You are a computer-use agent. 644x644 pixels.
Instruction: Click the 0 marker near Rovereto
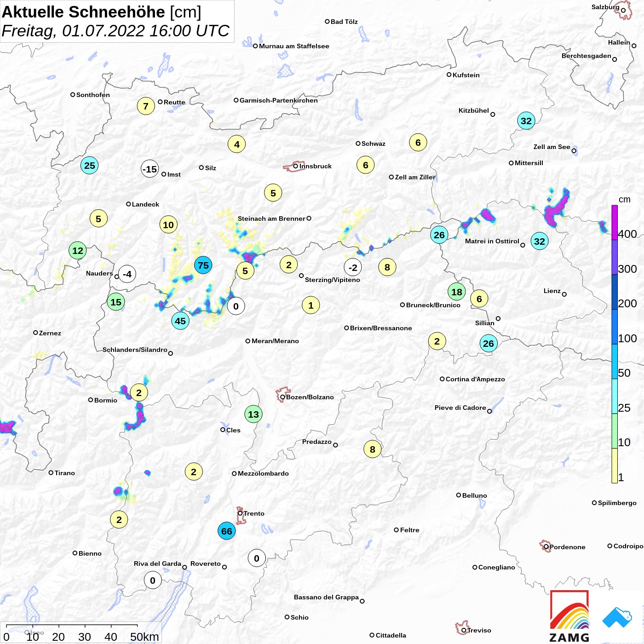click(257, 558)
